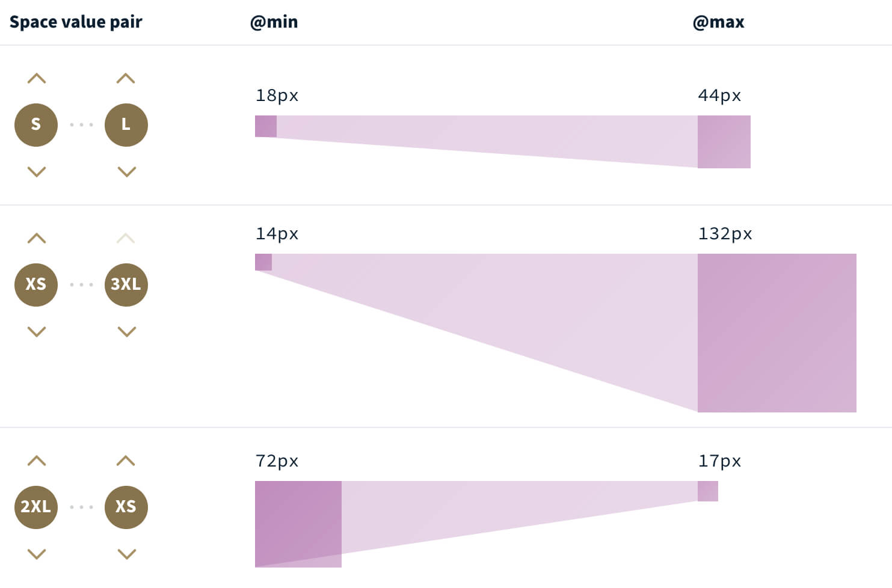Select the 3XL space value badge

click(126, 285)
